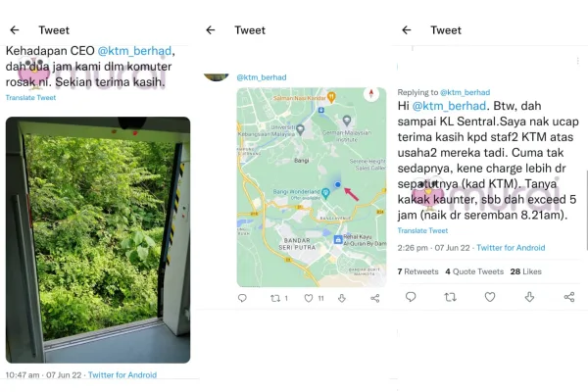
Task: Open @ktm_berhad mention in CEO tweet
Action: coord(139,50)
